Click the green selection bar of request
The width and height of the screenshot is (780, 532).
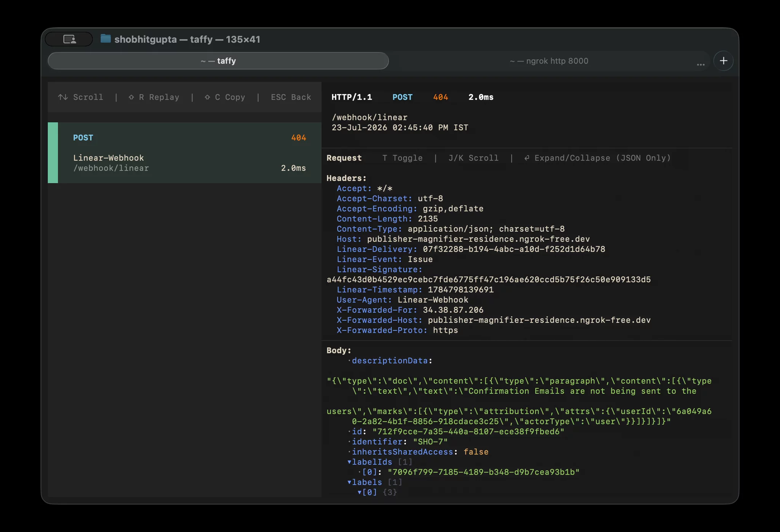(x=53, y=153)
